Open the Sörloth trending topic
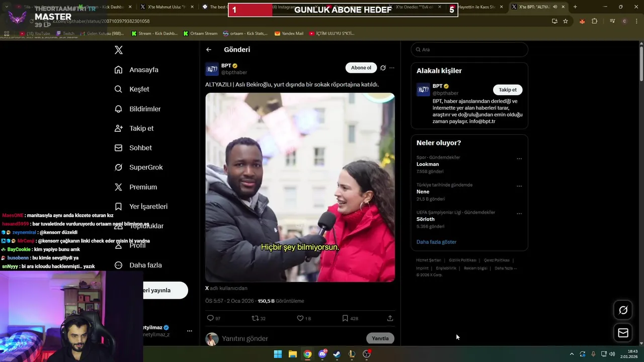The height and width of the screenshot is (362, 644). click(425, 219)
